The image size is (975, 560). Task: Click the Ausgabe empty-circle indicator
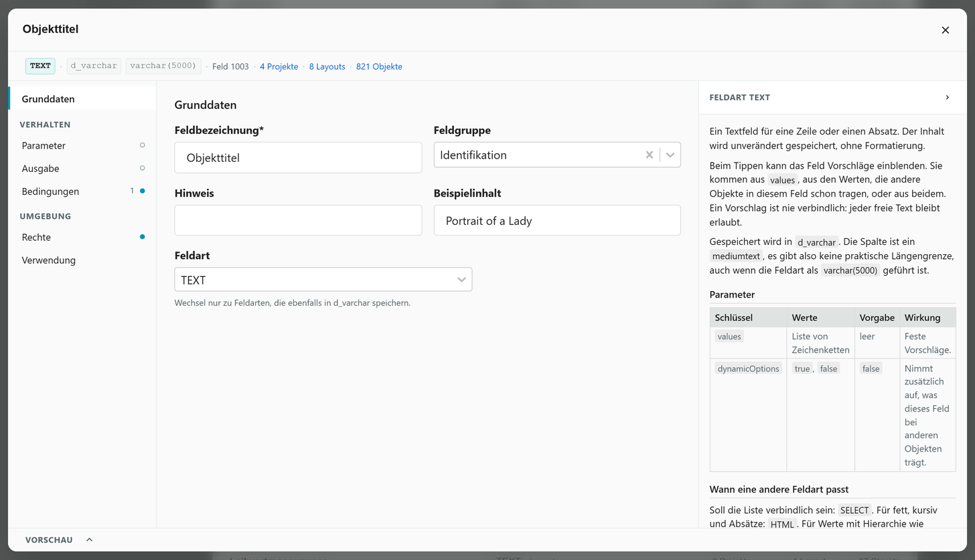[142, 168]
